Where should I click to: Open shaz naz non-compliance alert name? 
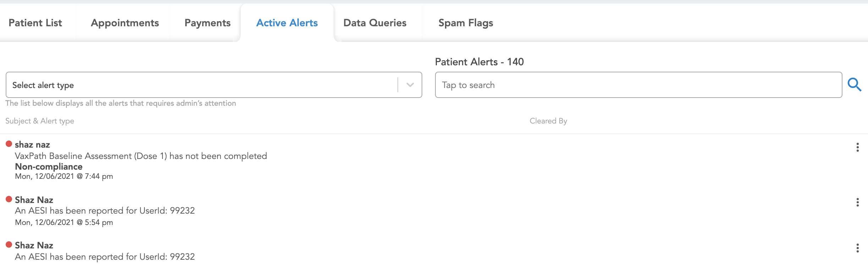point(32,144)
